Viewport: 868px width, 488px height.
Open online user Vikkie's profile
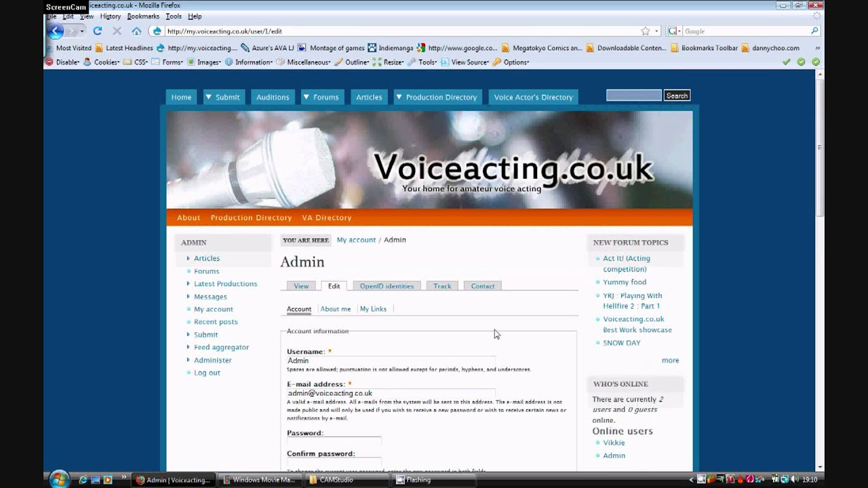click(x=614, y=443)
